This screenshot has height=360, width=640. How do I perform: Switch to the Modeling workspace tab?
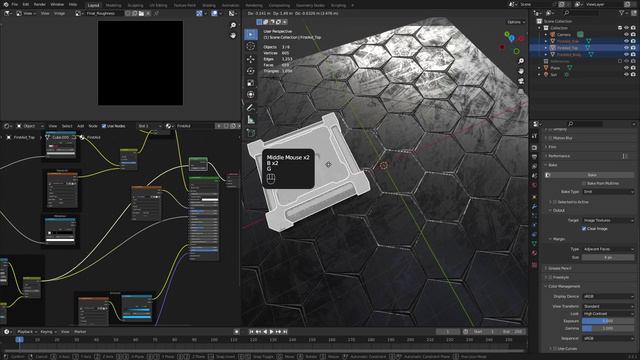click(x=113, y=5)
